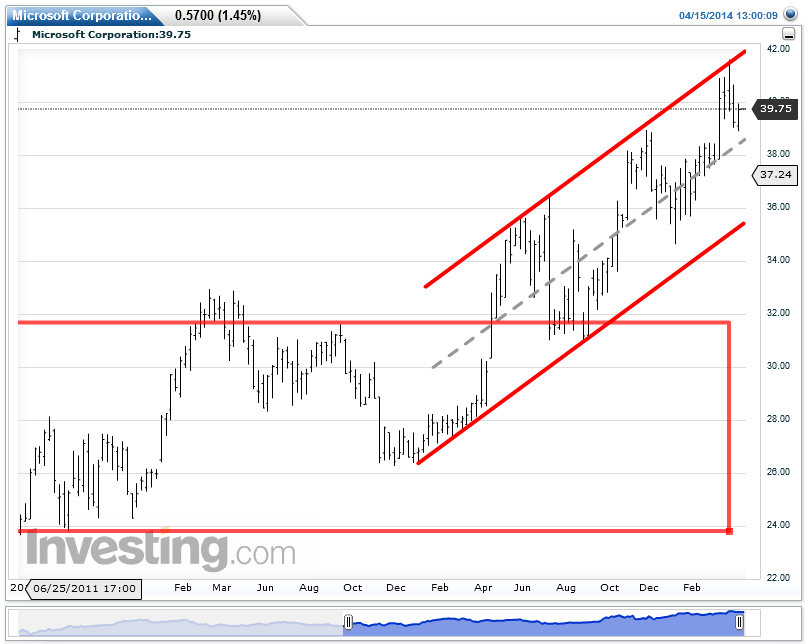Click the start handle of the overview range slider
Image resolution: width=808 pixels, height=644 pixels.
click(348, 622)
